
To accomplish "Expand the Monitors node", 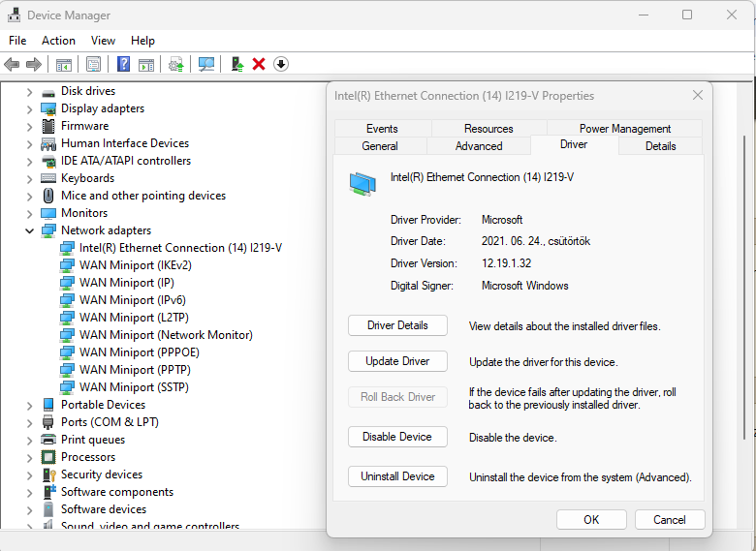I will (29, 213).
